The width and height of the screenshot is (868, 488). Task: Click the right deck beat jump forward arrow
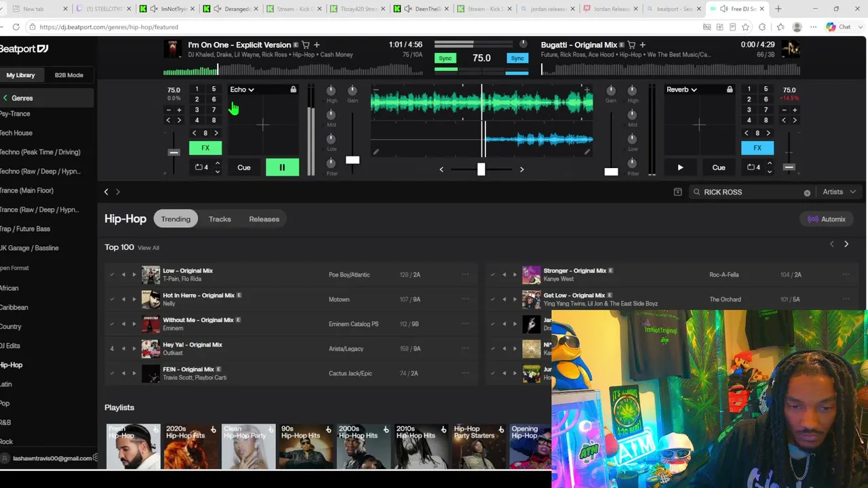click(768, 134)
